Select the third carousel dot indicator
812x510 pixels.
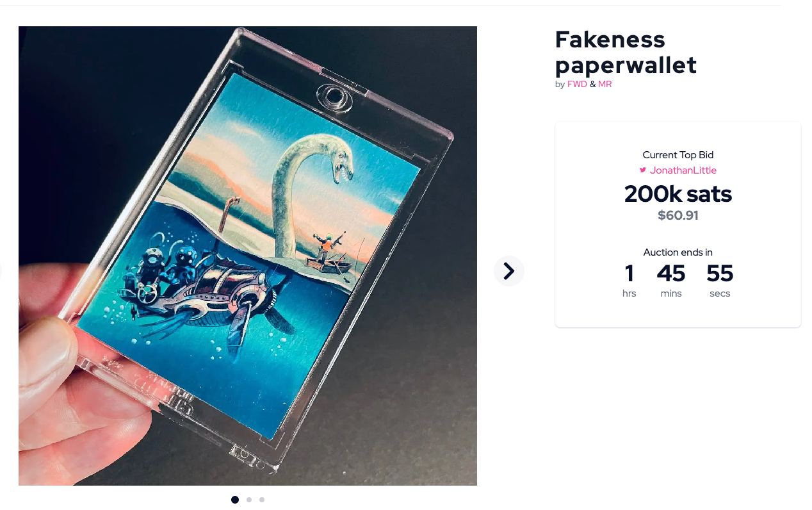(x=262, y=500)
